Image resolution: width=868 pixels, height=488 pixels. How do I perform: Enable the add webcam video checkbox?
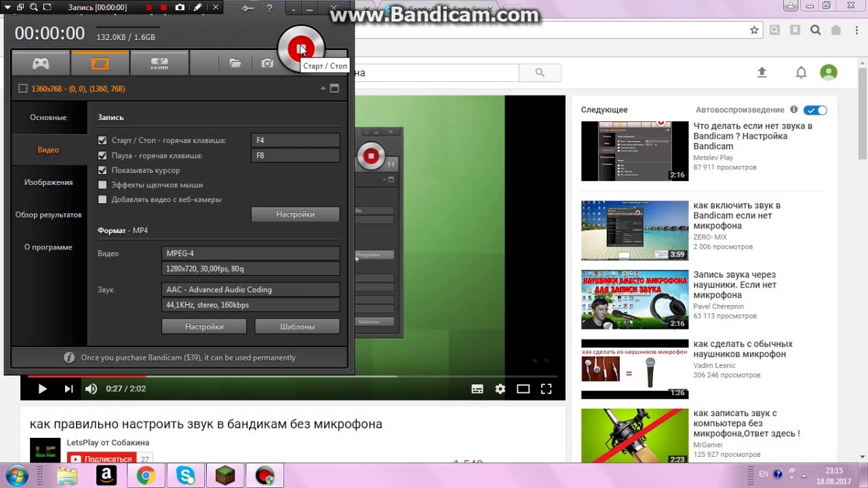click(102, 199)
